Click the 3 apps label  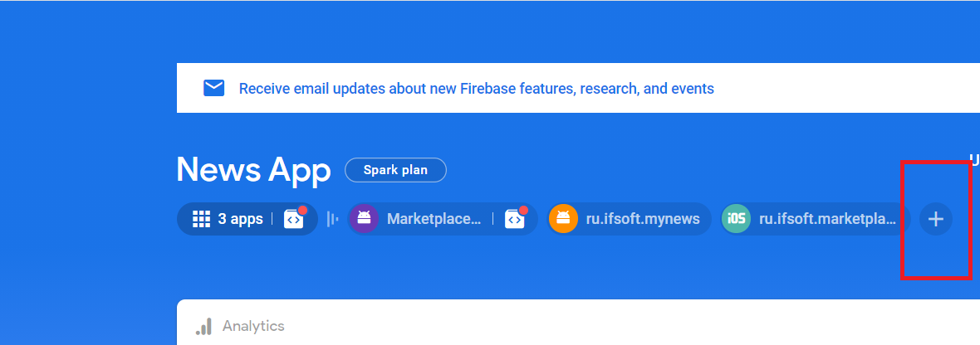click(x=240, y=219)
